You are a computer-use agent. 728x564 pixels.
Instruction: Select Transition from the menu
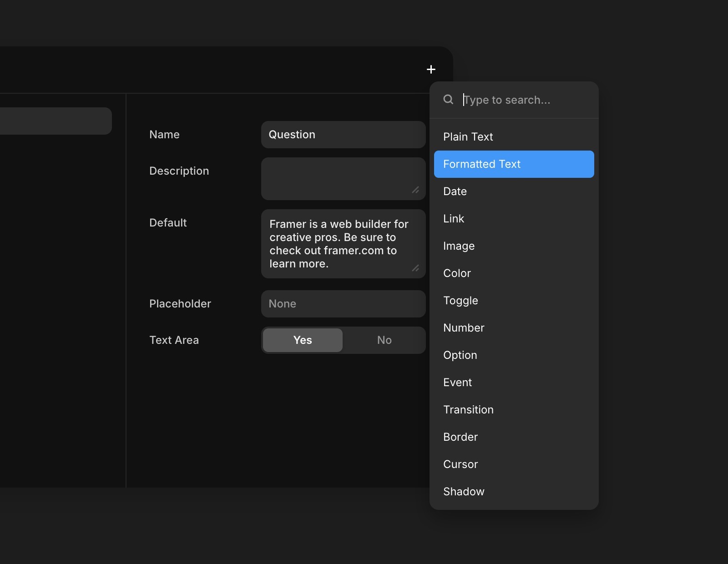[514, 410]
